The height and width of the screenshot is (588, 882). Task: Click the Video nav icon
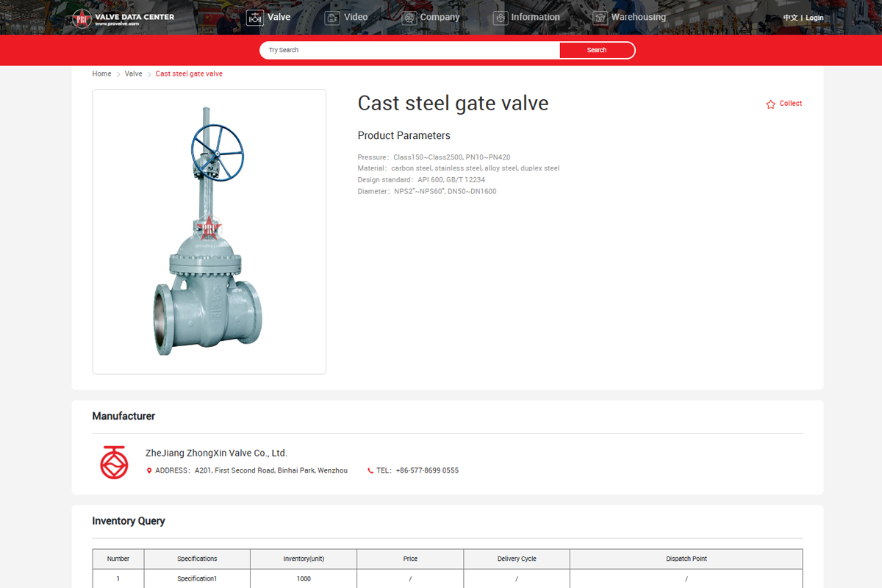coord(332,18)
